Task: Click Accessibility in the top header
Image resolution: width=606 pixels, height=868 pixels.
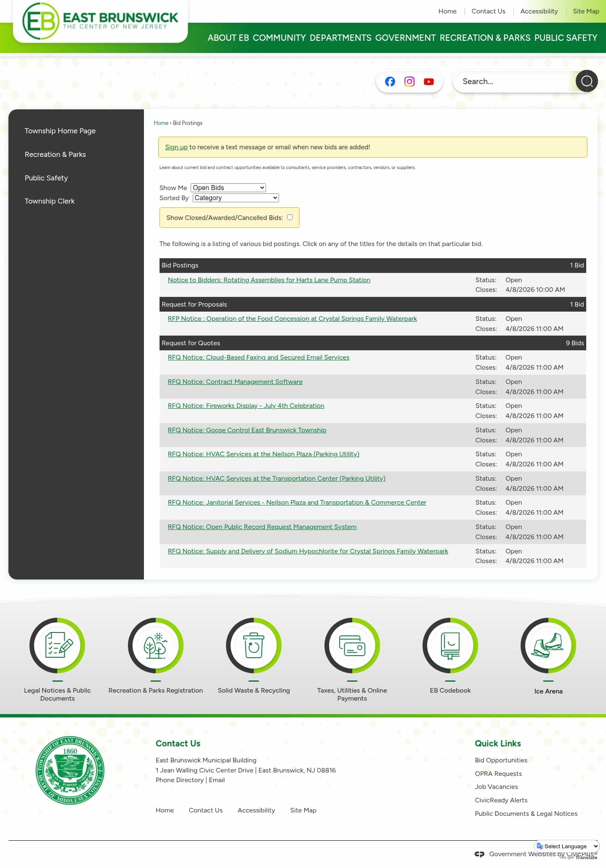Action: pos(539,11)
